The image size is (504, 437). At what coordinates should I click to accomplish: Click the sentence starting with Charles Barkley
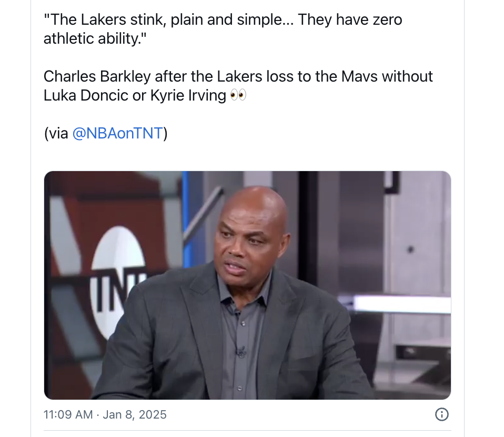[238, 86]
